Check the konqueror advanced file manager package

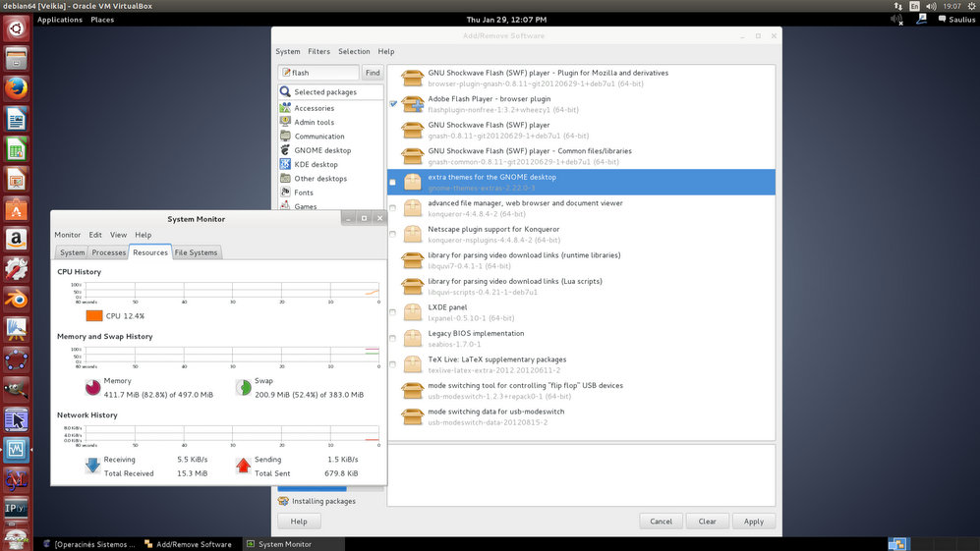393,208
